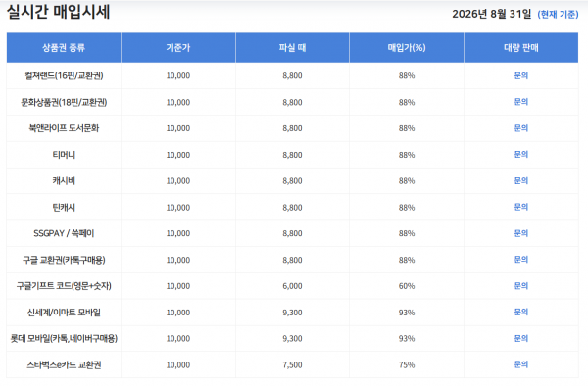588x386 pixels.
Task: Click 8,800 price in SSGPAY row
Action: [x=292, y=233]
